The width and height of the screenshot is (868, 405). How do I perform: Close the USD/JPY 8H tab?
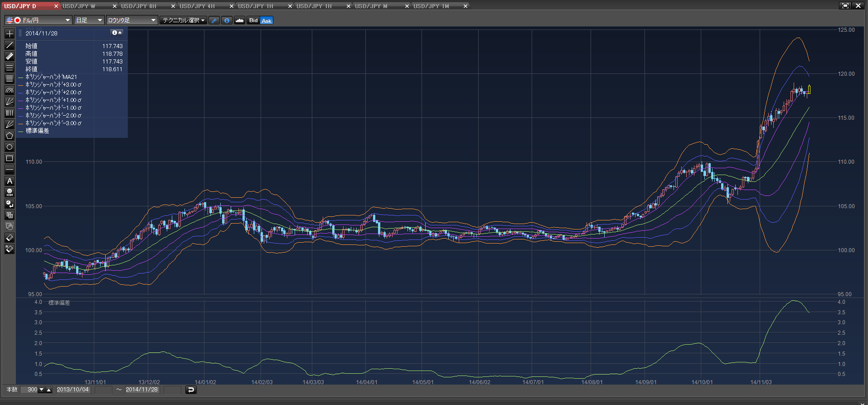click(x=173, y=6)
